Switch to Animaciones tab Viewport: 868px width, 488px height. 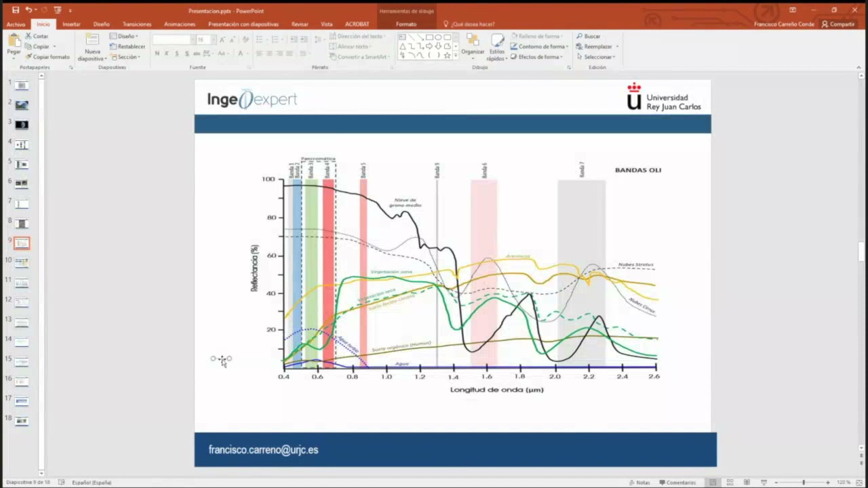pyautogui.click(x=180, y=24)
